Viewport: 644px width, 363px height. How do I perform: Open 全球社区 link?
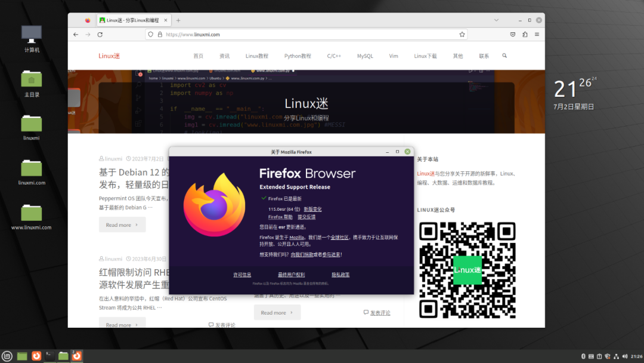[339, 237]
